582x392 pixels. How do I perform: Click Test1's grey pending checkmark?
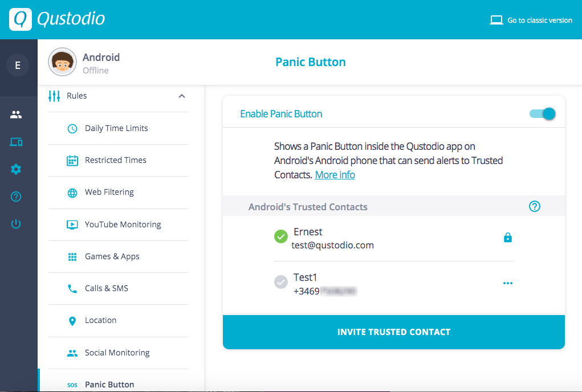(x=281, y=282)
